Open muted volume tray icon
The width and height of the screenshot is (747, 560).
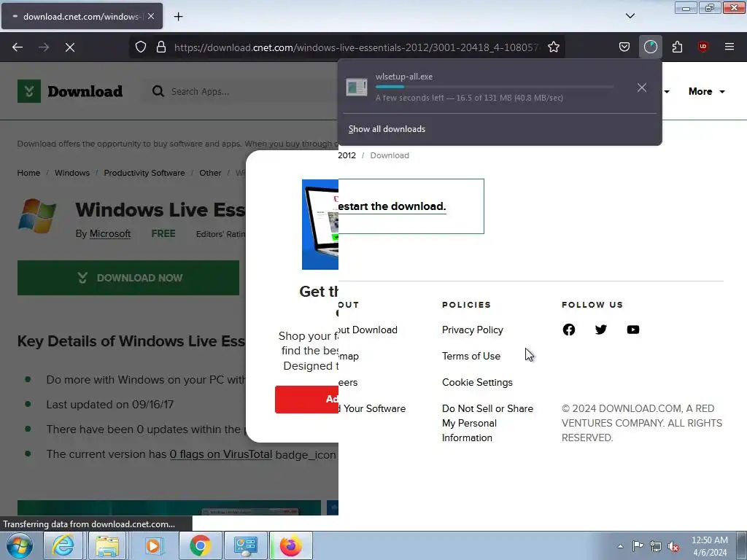[x=673, y=546]
